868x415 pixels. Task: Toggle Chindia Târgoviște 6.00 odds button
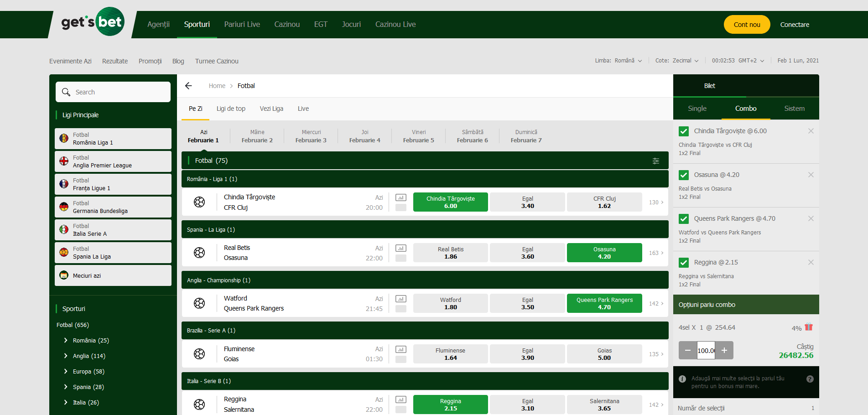coord(451,202)
